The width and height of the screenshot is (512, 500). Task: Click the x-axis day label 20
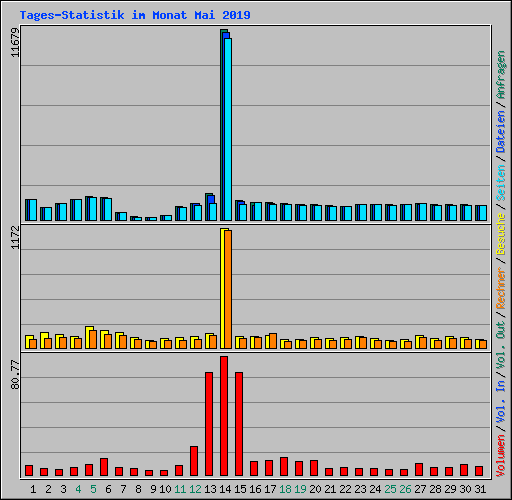pyautogui.click(x=315, y=489)
